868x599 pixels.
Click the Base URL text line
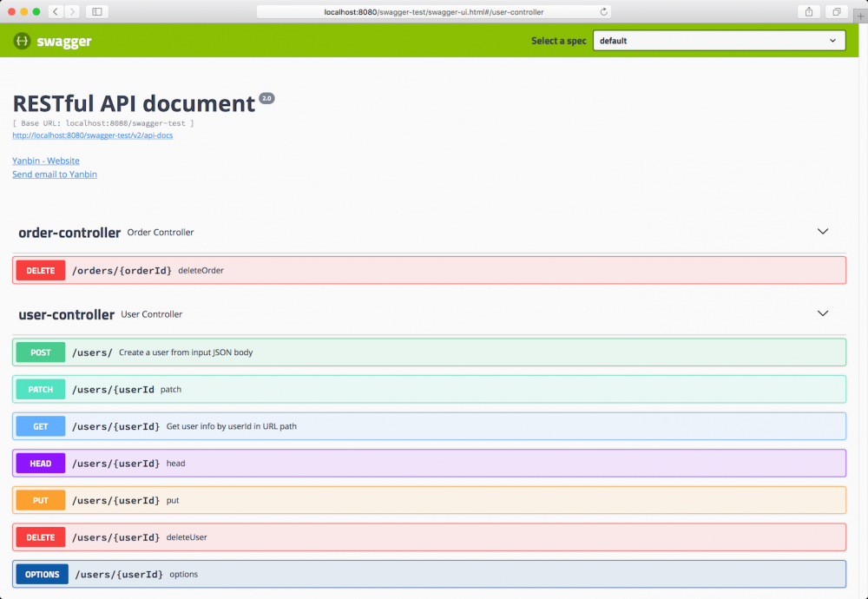[x=103, y=123]
